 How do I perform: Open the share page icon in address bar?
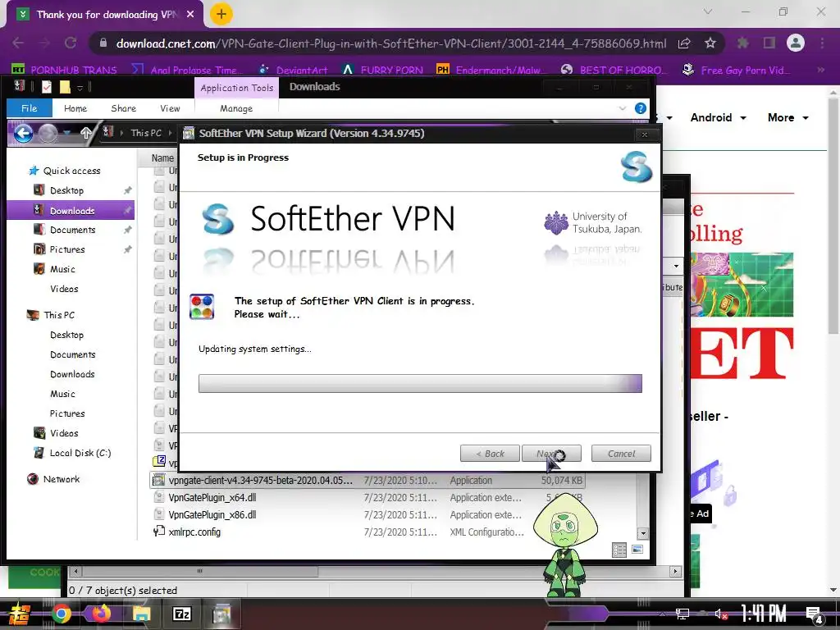(684, 43)
